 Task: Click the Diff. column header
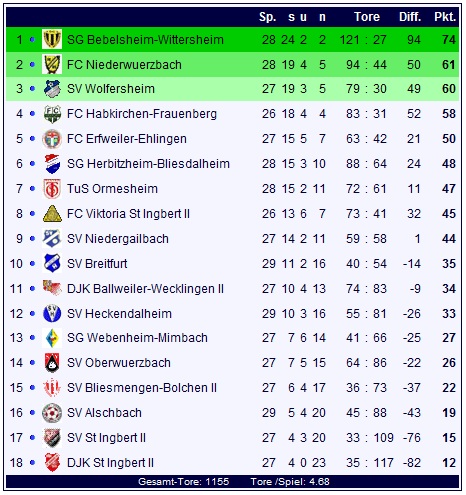pyautogui.click(x=410, y=17)
